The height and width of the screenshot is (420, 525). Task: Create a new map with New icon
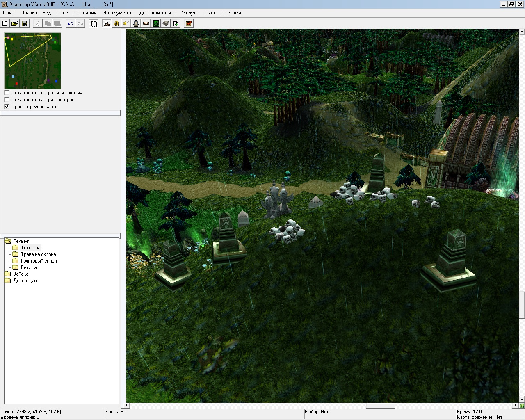[5, 23]
